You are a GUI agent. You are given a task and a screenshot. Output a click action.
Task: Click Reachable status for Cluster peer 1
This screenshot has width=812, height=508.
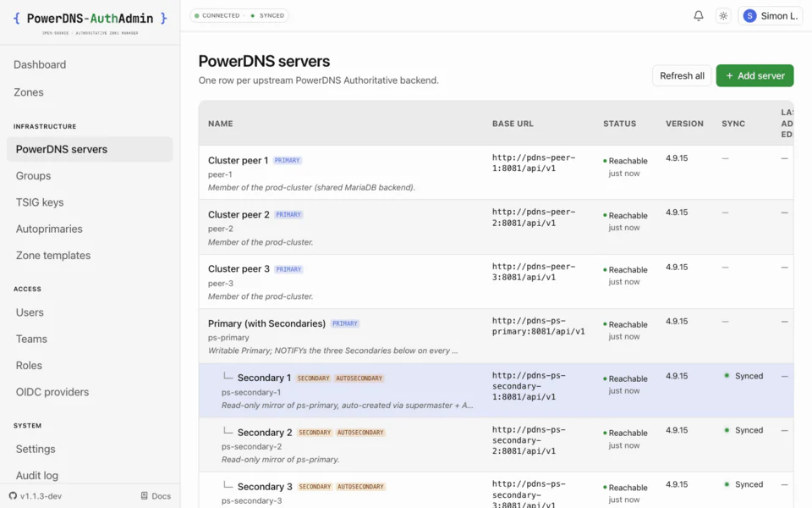(625, 161)
